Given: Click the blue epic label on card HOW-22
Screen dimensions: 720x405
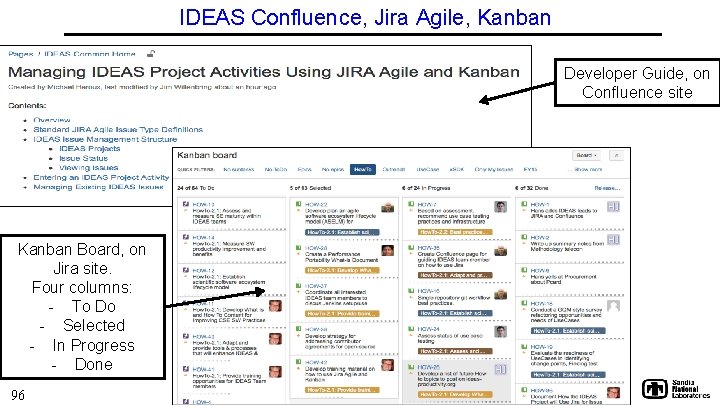Looking at the screenshot, I should (342, 232).
